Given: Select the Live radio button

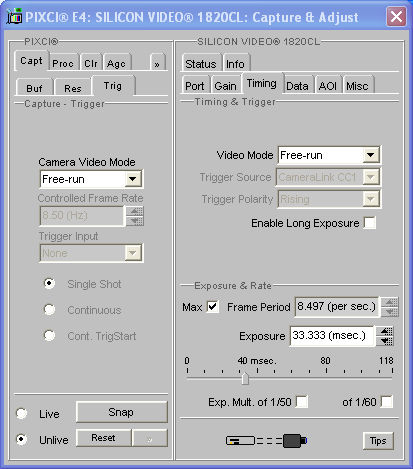Looking at the screenshot, I should (x=22, y=414).
